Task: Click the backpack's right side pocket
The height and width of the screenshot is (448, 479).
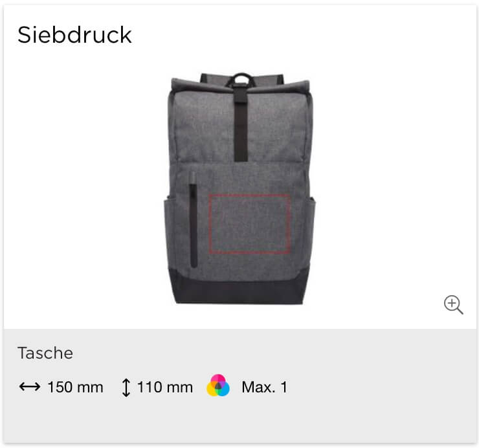Action: [x=311, y=232]
